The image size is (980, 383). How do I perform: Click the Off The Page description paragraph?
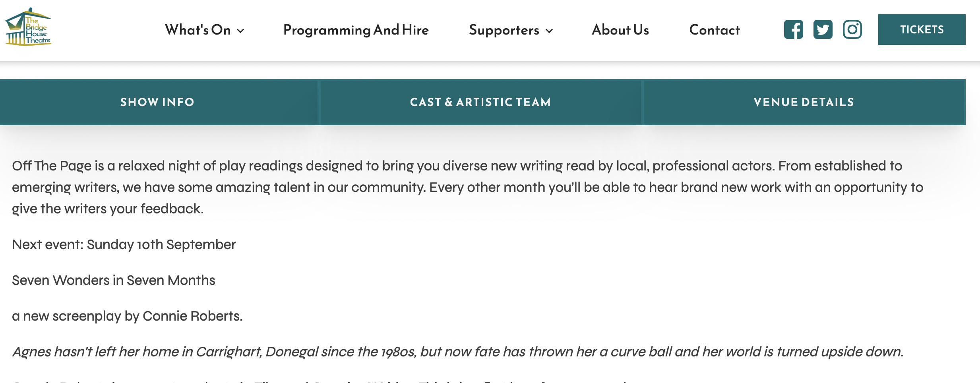(x=457, y=187)
